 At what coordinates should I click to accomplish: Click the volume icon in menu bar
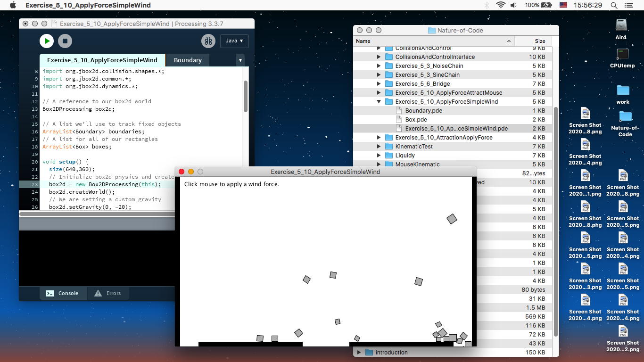[513, 5]
